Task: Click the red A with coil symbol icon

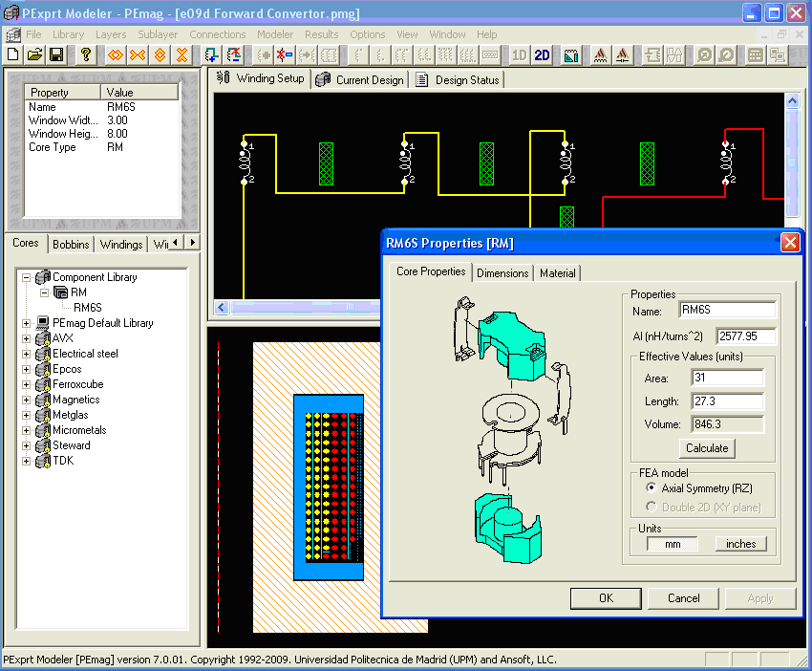Action: pyautogui.click(x=600, y=54)
